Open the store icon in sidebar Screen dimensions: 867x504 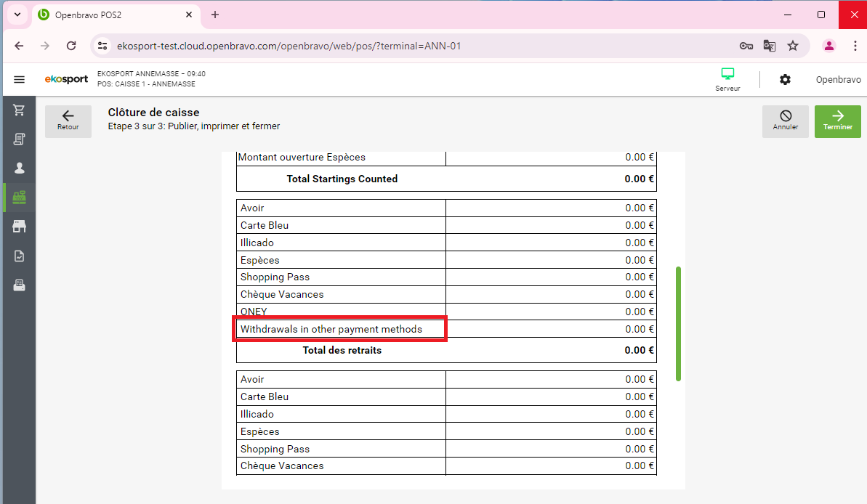(x=19, y=227)
